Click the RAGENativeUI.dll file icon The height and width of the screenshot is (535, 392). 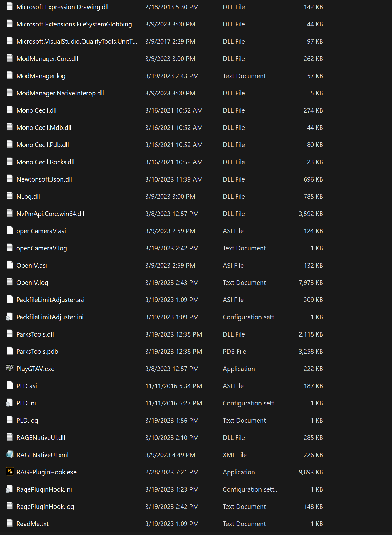pyautogui.click(x=10, y=437)
